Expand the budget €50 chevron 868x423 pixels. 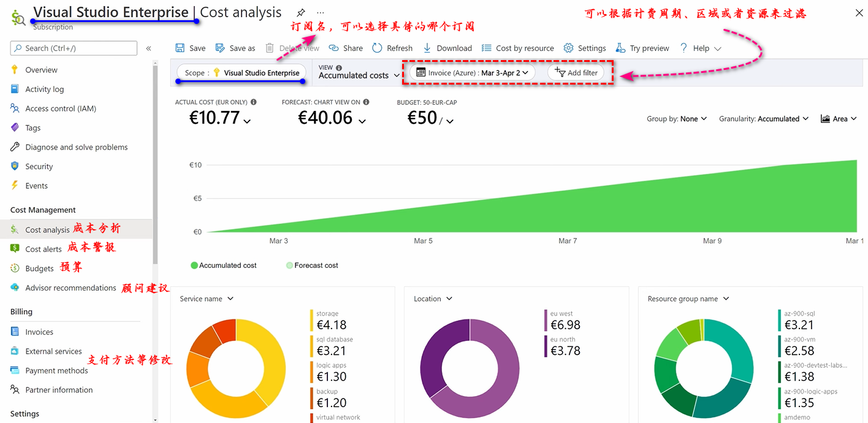coord(450,121)
